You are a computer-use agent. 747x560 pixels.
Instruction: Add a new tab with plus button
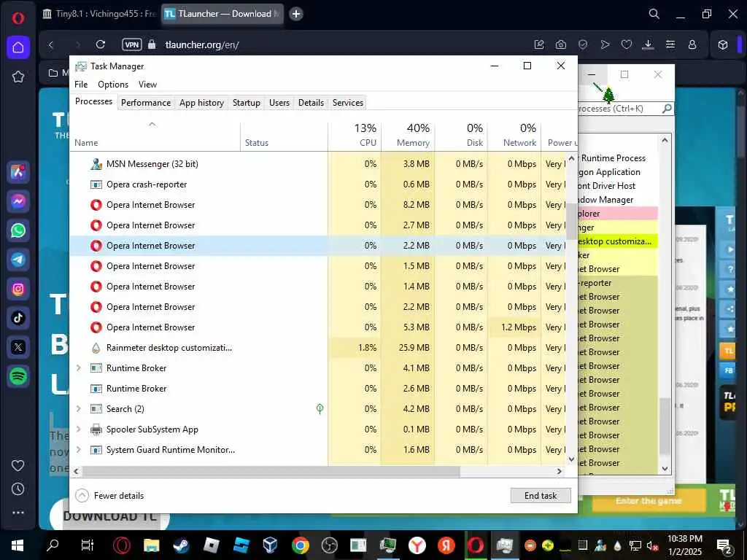click(296, 14)
